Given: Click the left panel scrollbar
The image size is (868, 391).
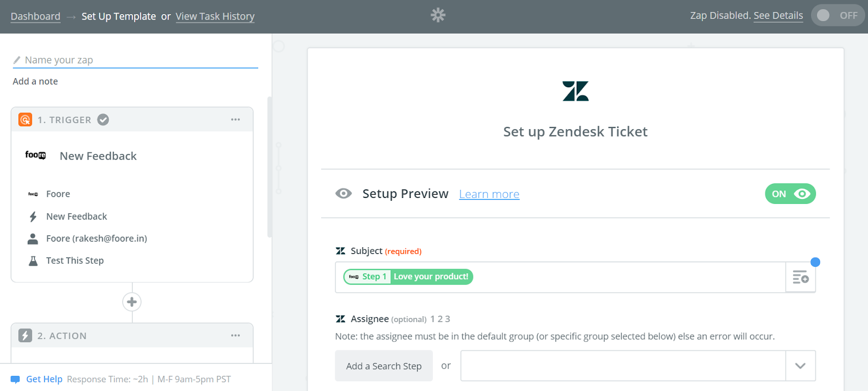Looking at the screenshot, I should coord(270,167).
